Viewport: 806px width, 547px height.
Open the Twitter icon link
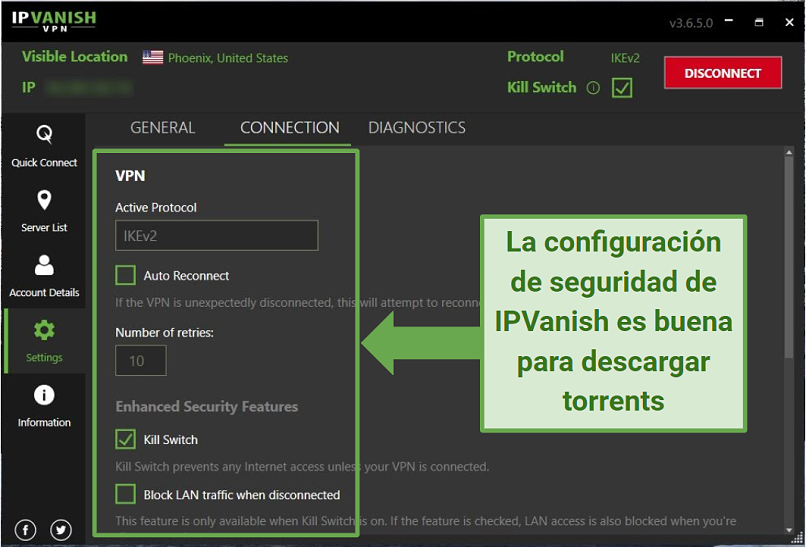[x=61, y=530]
